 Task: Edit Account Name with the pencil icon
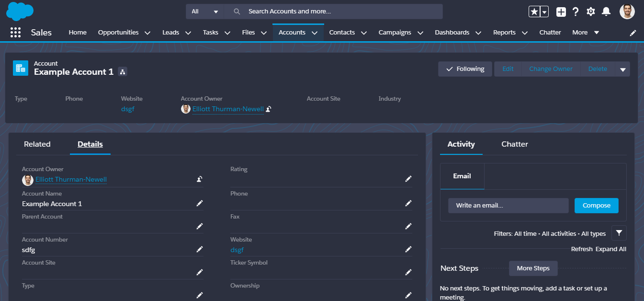click(200, 203)
